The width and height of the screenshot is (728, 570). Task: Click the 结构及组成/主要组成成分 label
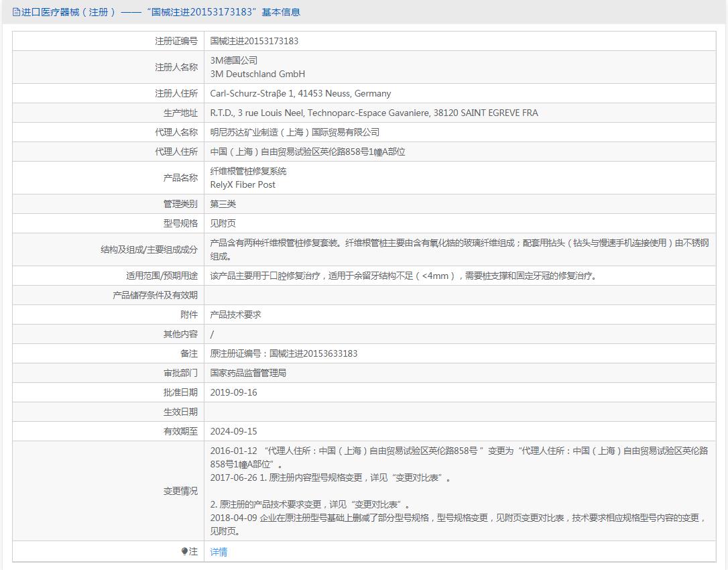[149, 249]
